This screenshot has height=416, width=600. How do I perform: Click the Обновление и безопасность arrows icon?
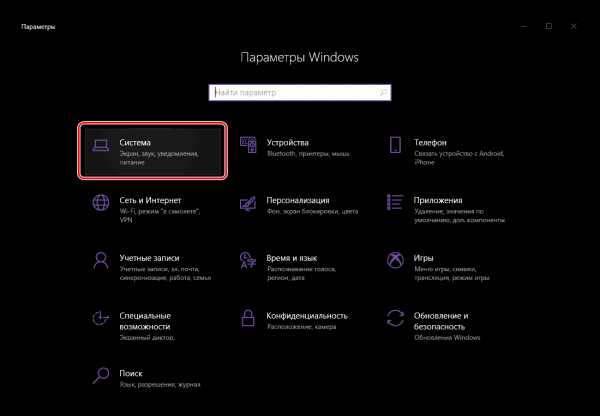[395, 318]
